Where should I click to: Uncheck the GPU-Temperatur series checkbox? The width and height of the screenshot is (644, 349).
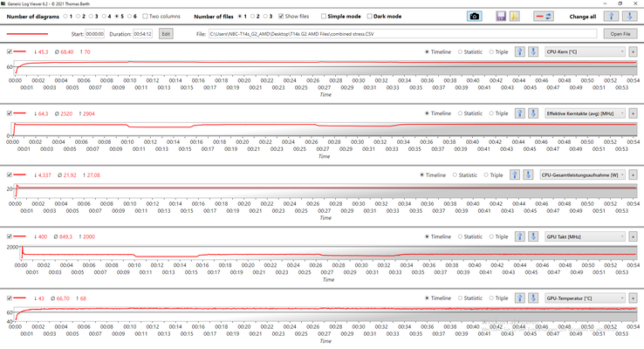click(x=10, y=298)
